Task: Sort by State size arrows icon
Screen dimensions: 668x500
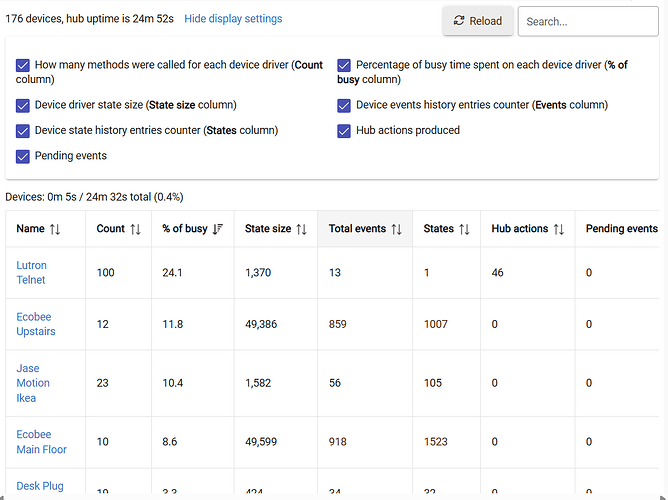Action: click(x=302, y=229)
